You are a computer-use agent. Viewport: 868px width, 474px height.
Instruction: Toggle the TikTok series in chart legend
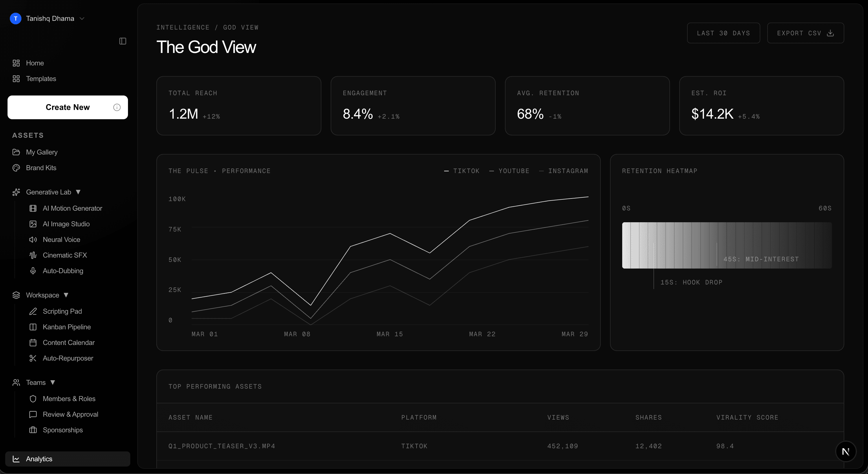[x=462, y=171]
